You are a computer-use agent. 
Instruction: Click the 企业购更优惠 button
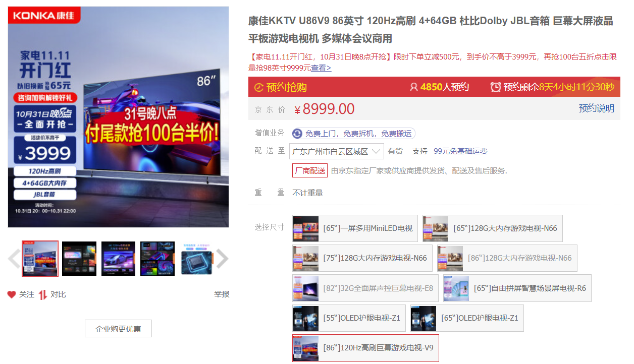(x=118, y=328)
